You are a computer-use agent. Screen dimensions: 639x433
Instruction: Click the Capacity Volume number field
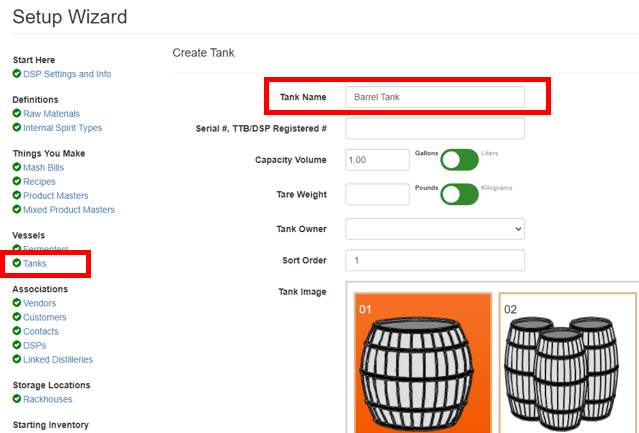(x=377, y=160)
